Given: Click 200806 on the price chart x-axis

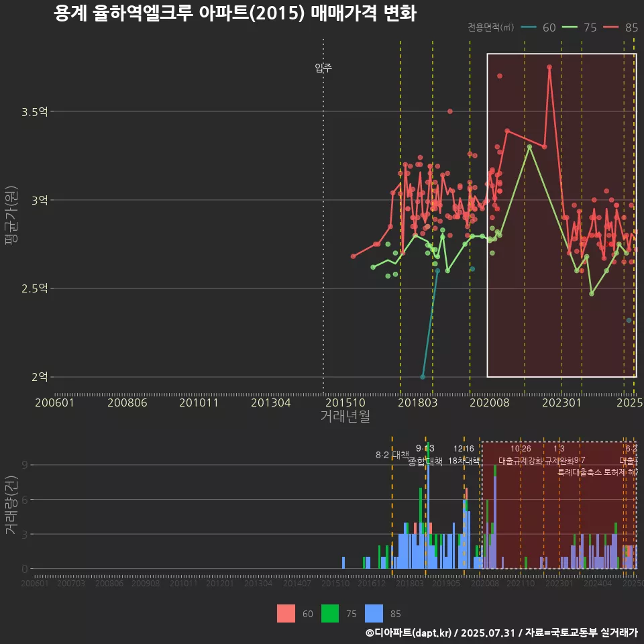Looking at the screenshot, I should click(127, 402).
